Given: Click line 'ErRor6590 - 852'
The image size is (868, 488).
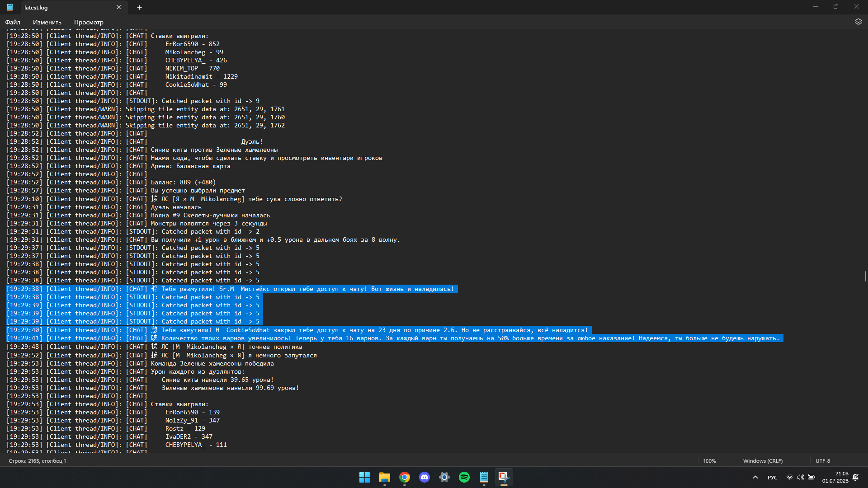Looking at the screenshot, I should (x=113, y=44).
